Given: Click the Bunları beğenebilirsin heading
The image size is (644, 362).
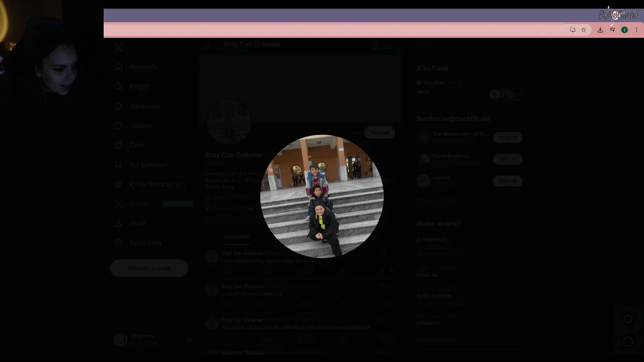Looking at the screenshot, I should [x=453, y=119].
